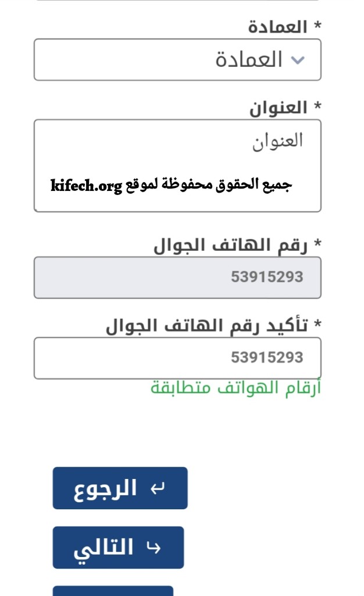Click the partially visible blue button below التالي
The width and height of the screenshot is (364, 596).
pyautogui.click(x=113, y=591)
